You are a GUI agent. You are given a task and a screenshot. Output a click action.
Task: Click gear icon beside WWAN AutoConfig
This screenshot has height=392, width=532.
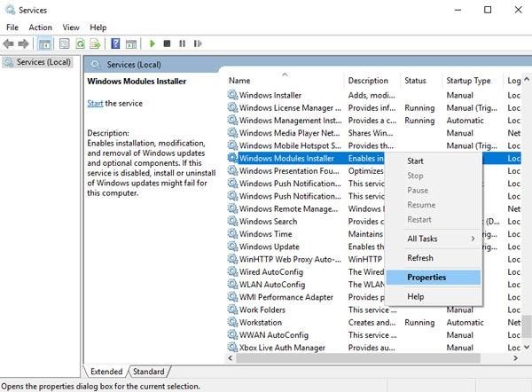click(x=232, y=335)
